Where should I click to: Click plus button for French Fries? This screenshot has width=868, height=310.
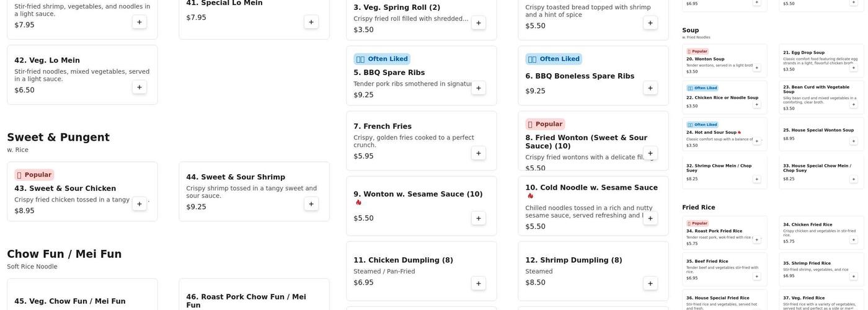478,153
